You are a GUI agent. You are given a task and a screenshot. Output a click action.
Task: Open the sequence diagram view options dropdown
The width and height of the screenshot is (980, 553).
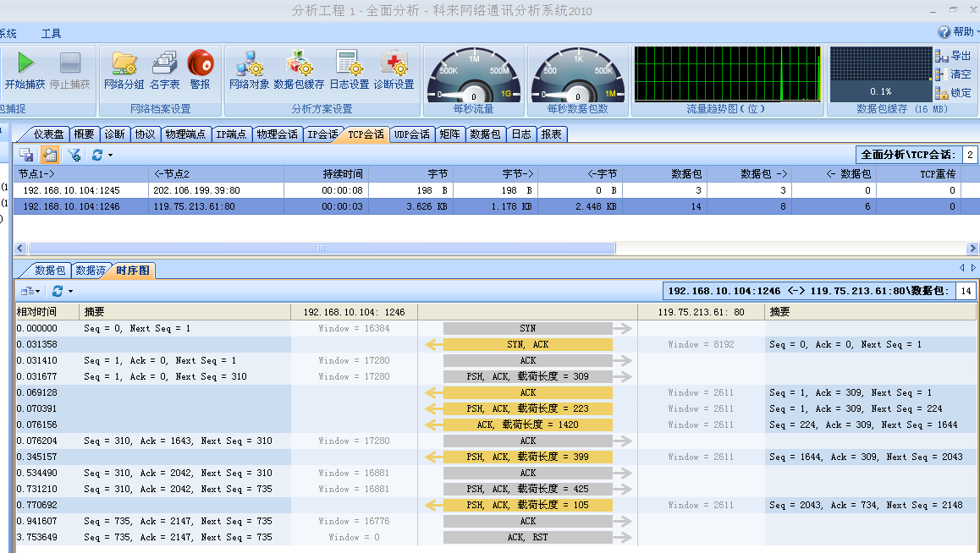pyautogui.click(x=30, y=291)
